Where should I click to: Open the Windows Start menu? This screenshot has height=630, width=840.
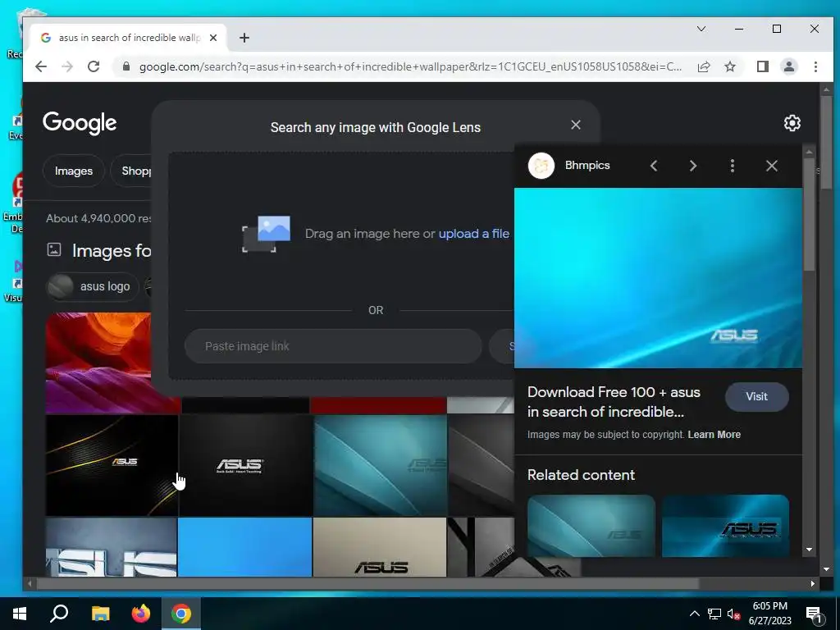20,614
